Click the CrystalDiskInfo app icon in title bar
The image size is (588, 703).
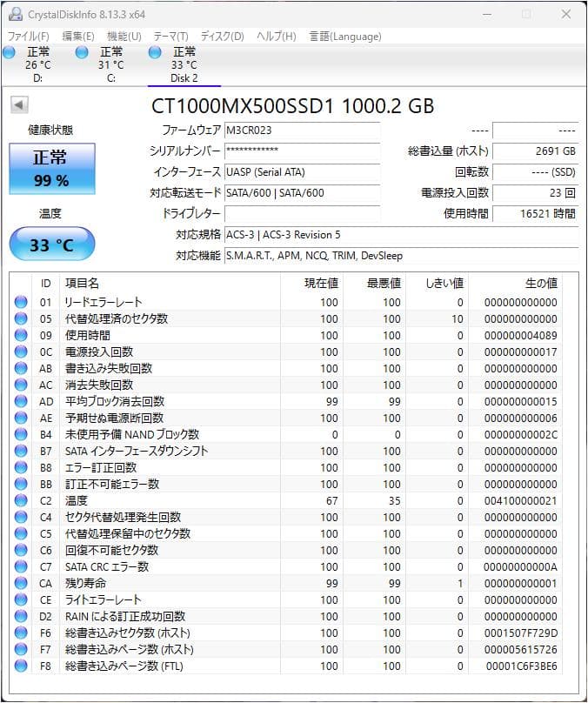tap(16, 14)
